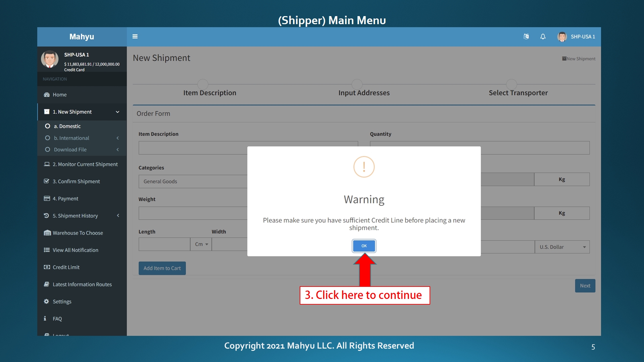Open Latest Information Routes
Viewport: 644px width, 362px height.
(x=82, y=284)
